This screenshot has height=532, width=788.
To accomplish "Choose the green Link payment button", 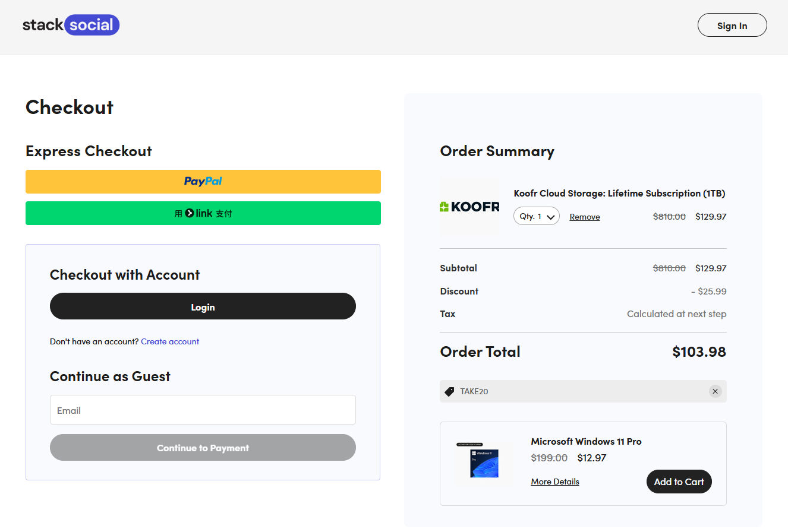I will (x=203, y=213).
